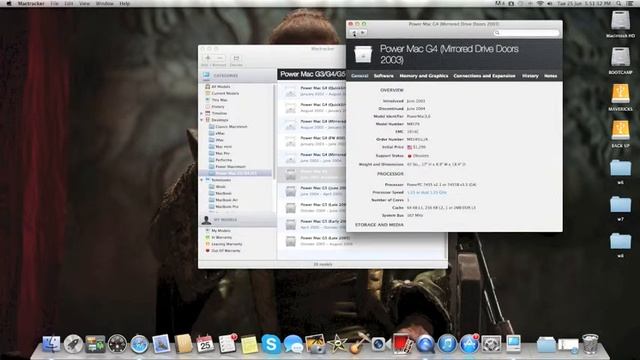
Task: Open Out Of Warranty smart list
Action: point(225,251)
